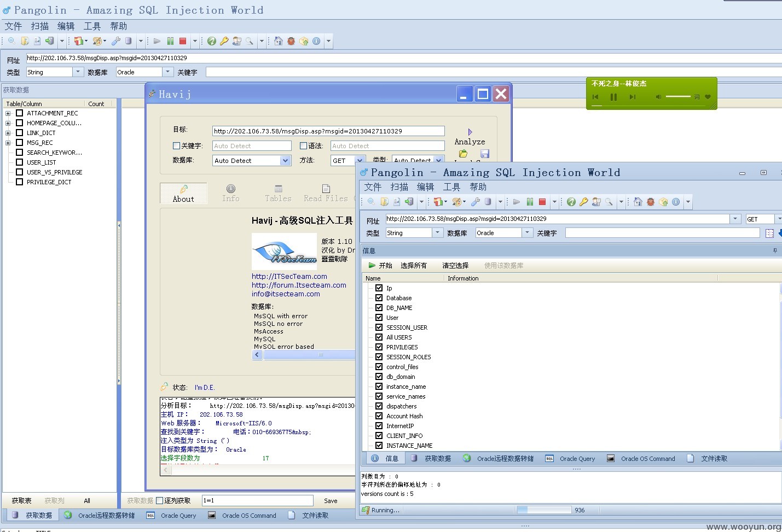Go to previous track in music player
This screenshot has height=532, width=782.
(x=595, y=97)
